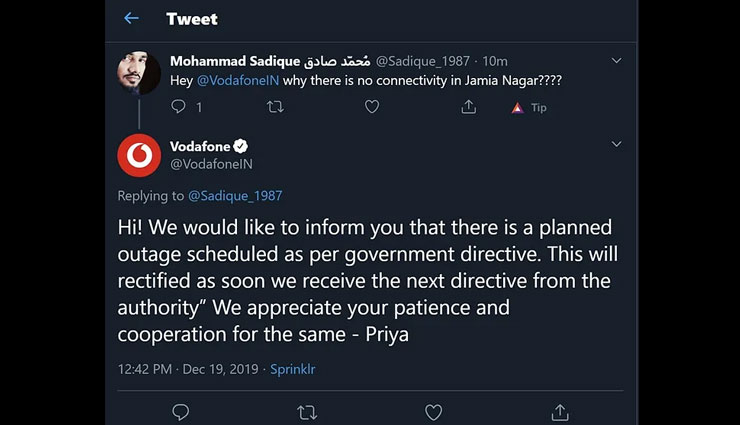Open the Vodafone logo avatar
Image resolution: width=740 pixels, height=425 pixels.
pyautogui.click(x=139, y=156)
